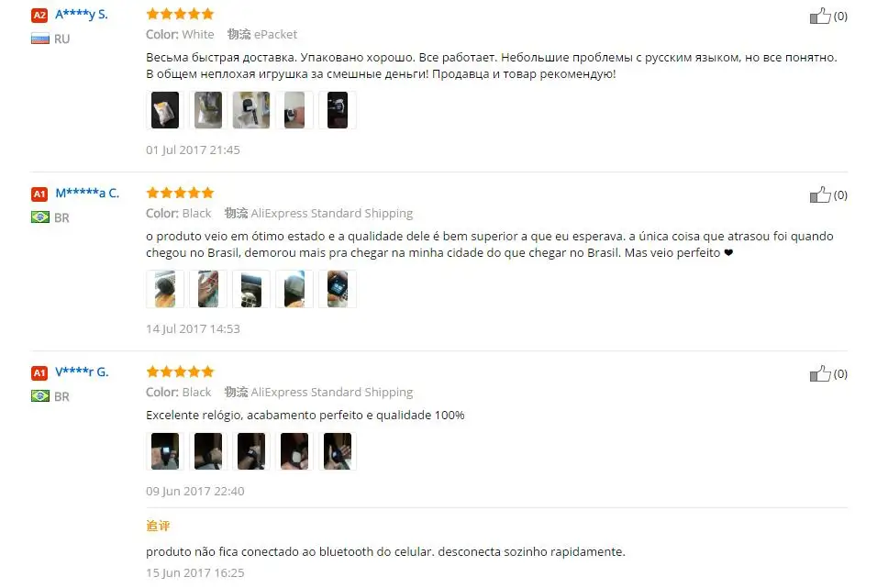Screen dimensions: 877x588
Task: Open last photo in A****y S.'s review
Action: [338, 110]
